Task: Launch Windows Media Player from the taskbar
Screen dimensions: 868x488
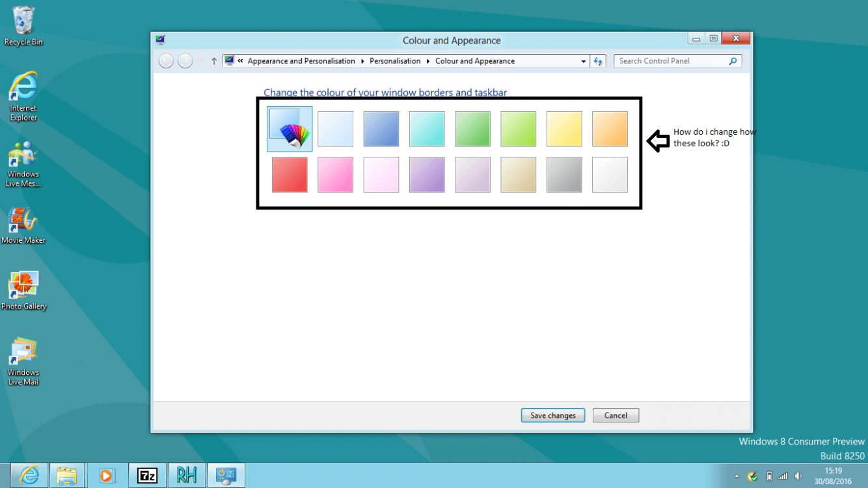Action: (107, 475)
